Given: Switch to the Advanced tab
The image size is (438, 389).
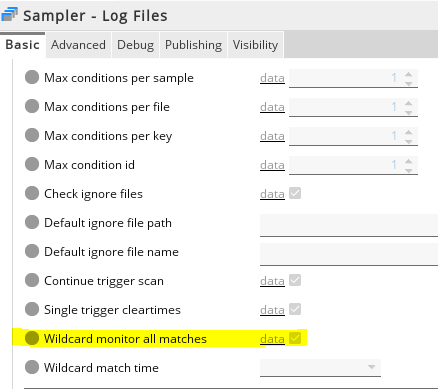Looking at the screenshot, I should pos(78,45).
